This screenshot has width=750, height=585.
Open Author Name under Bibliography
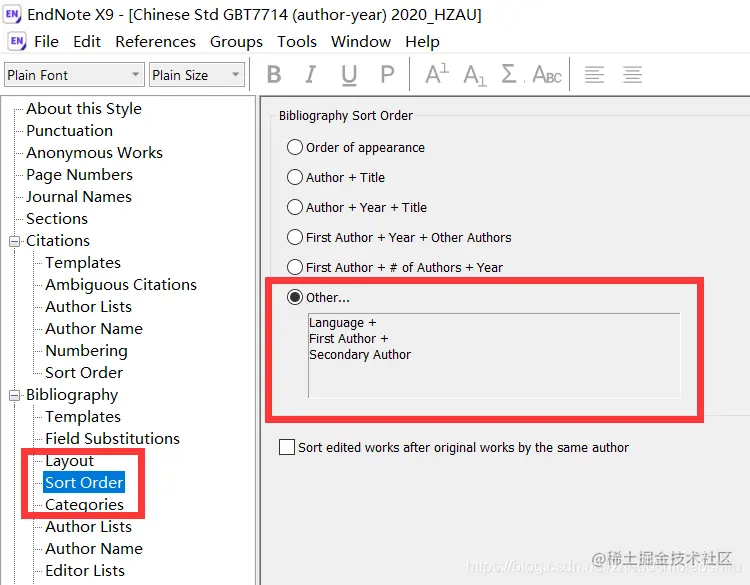(x=94, y=549)
